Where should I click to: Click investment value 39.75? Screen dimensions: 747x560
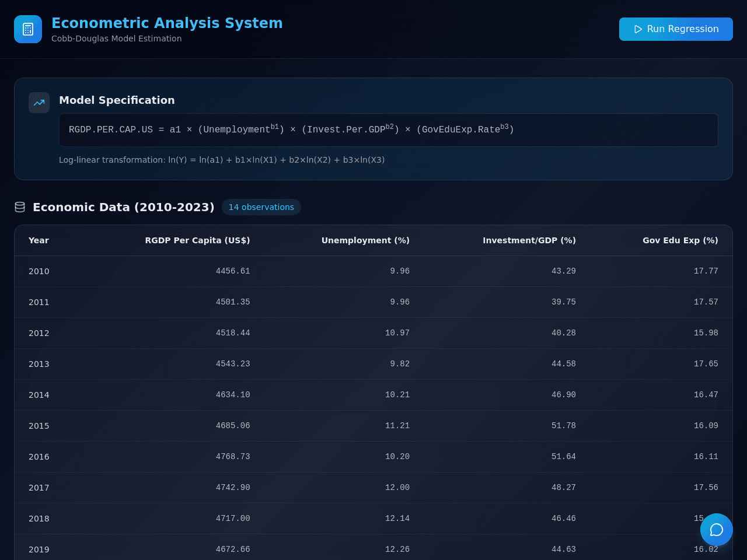pos(564,302)
